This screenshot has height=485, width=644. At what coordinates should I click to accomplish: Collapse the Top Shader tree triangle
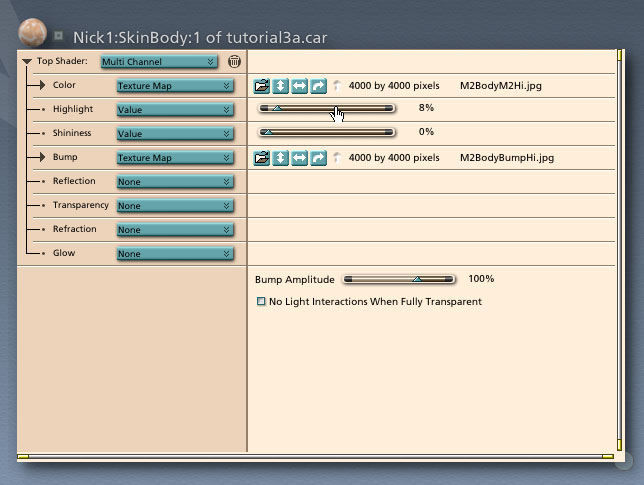coord(27,62)
